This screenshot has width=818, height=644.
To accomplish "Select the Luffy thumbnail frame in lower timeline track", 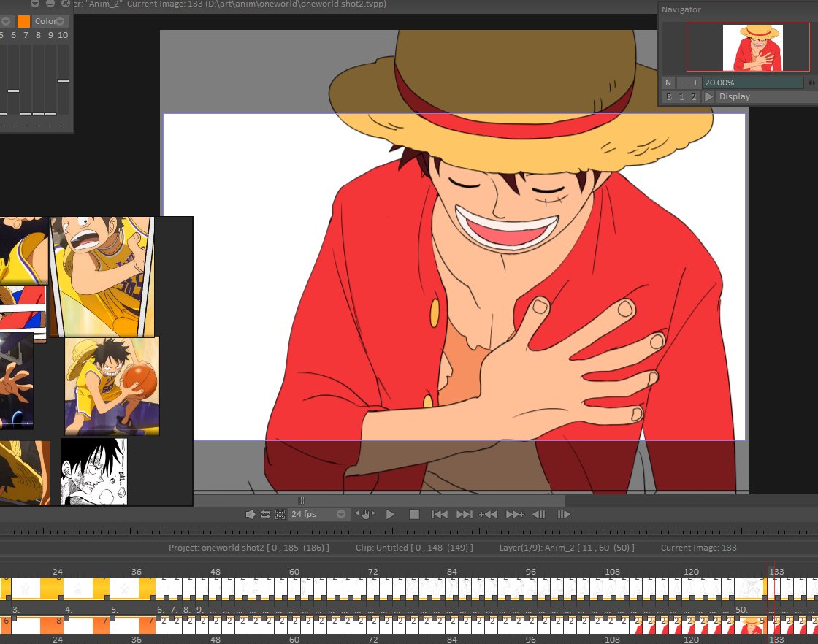I will pos(752,625).
